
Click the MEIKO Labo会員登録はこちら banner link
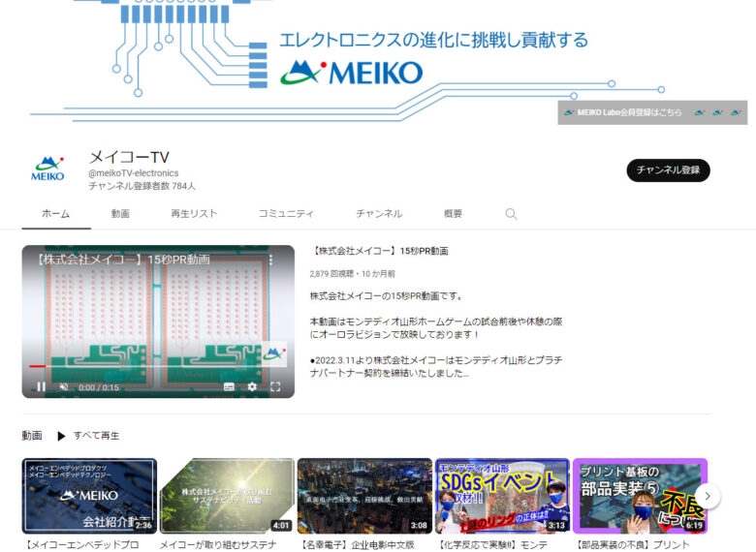652,112
